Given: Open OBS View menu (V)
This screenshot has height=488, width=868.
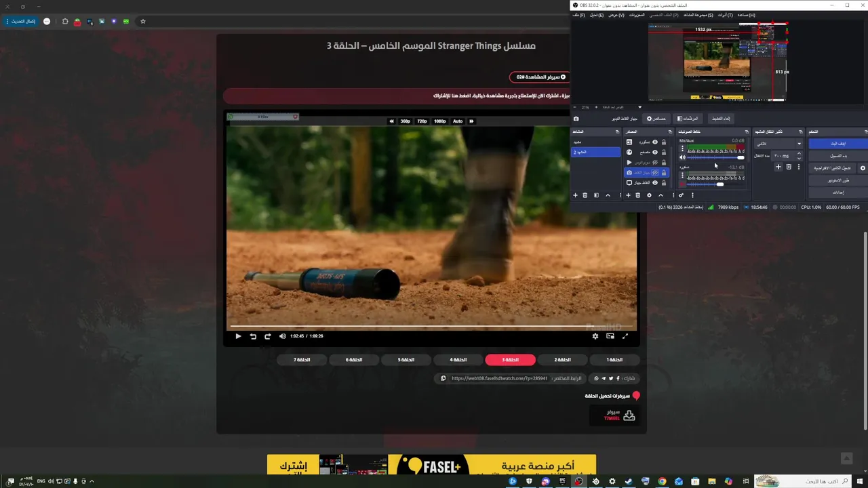Looking at the screenshot, I should [616, 15].
